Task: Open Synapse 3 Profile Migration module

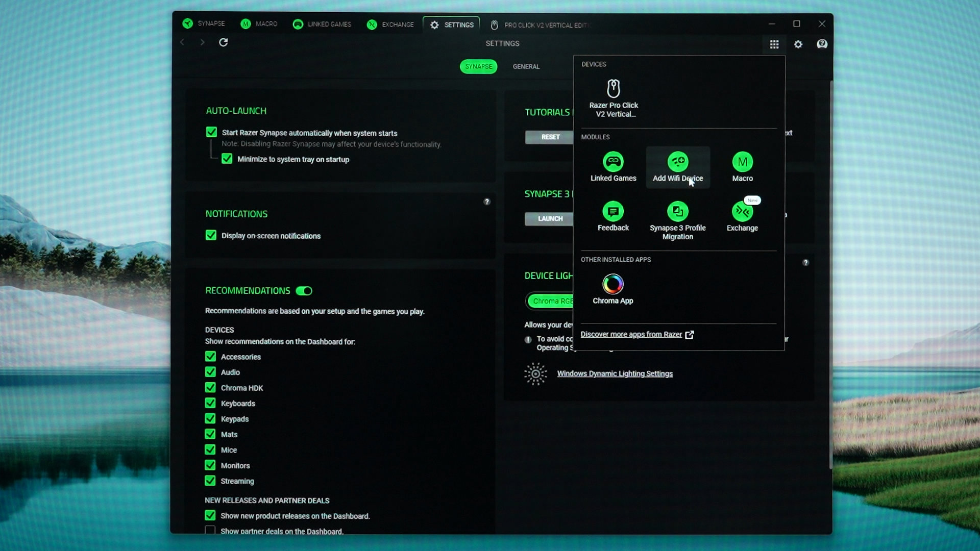Action: pos(678,220)
